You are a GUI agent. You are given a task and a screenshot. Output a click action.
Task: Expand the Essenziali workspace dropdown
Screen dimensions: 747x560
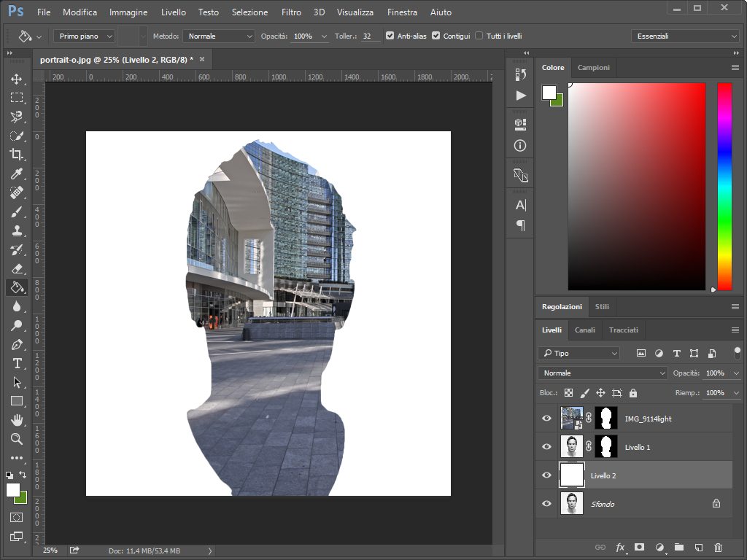pyautogui.click(x=685, y=36)
